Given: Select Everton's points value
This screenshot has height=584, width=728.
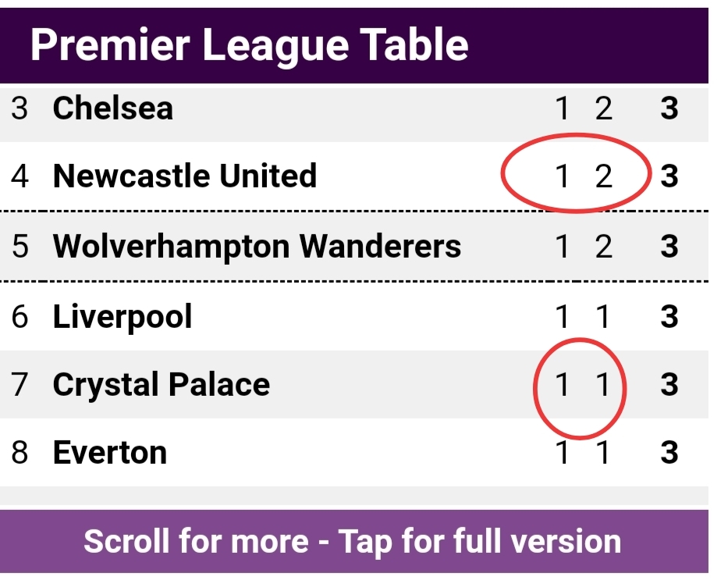Looking at the screenshot, I should tap(669, 453).
